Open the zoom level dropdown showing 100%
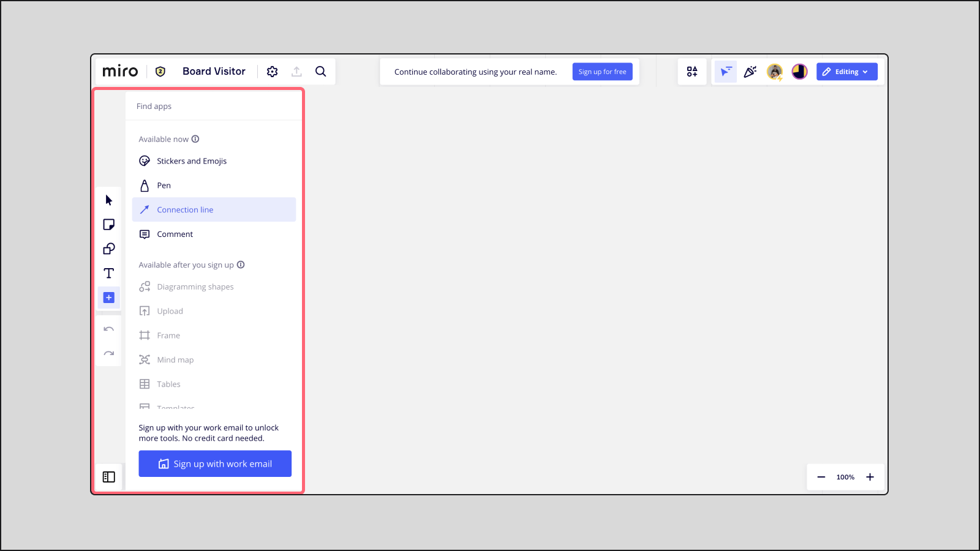980x551 pixels. [845, 477]
